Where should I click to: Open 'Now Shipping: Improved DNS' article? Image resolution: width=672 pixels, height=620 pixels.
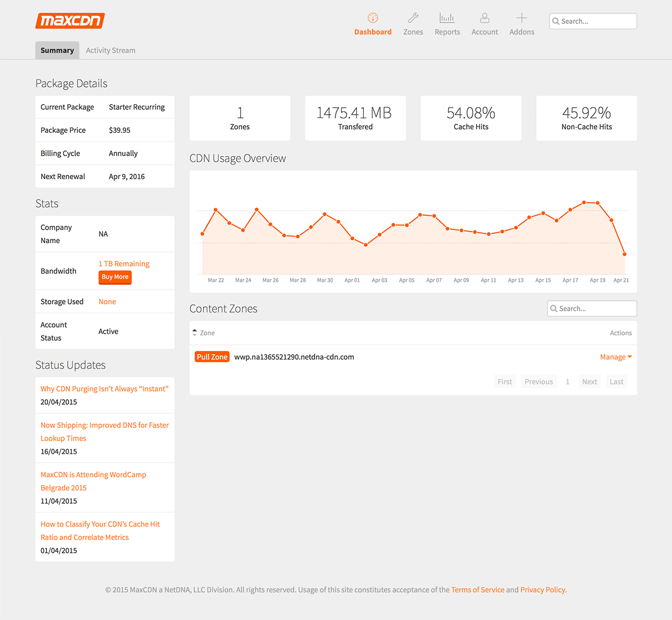click(x=105, y=432)
